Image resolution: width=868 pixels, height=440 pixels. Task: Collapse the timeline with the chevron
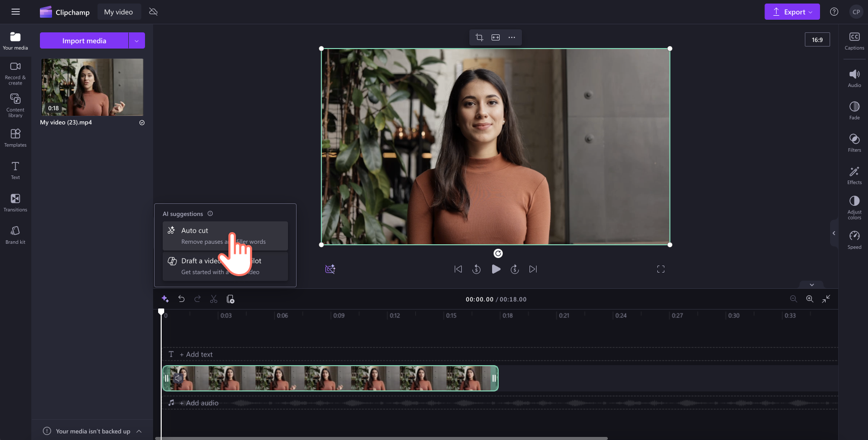click(812, 285)
